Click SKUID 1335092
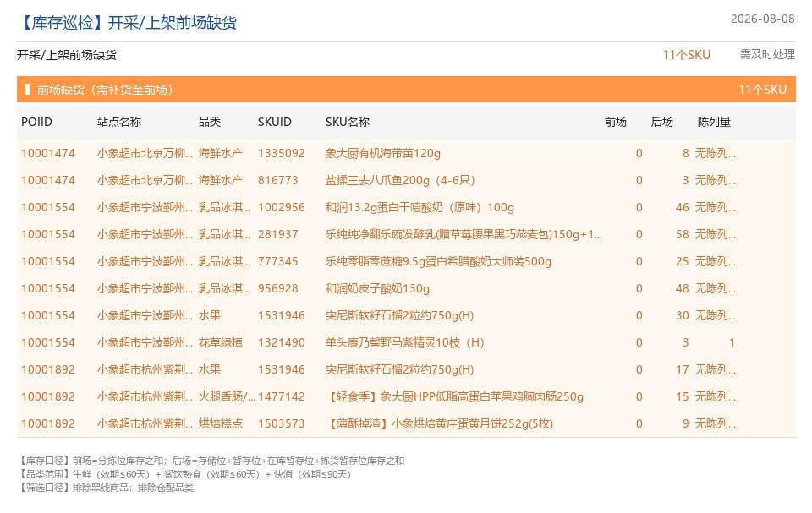 (x=281, y=153)
